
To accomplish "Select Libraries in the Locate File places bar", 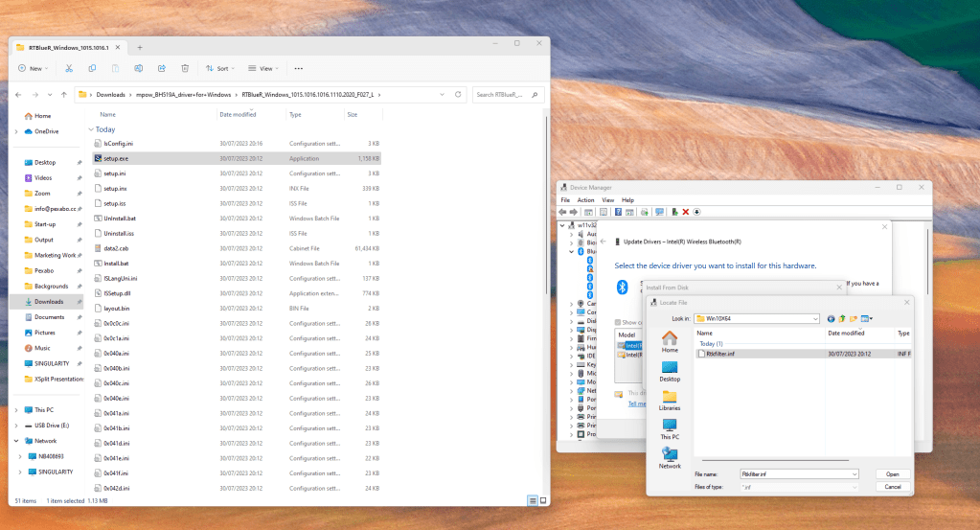I will [x=670, y=401].
